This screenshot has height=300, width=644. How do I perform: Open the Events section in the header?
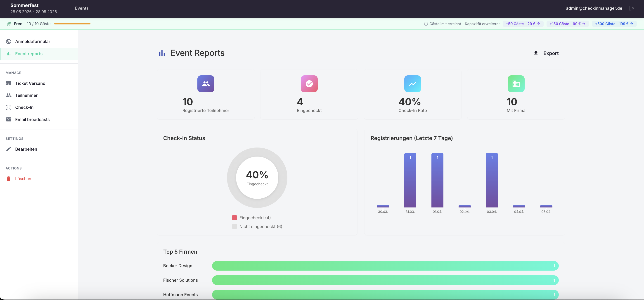(81, 8)
